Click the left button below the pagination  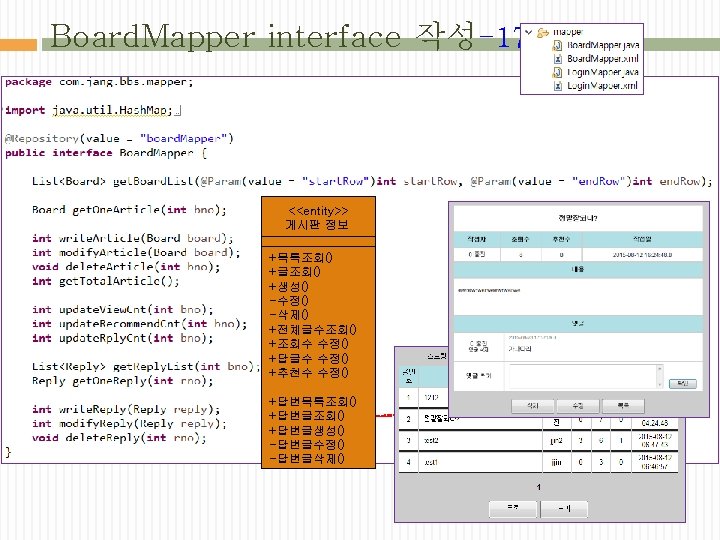pos(513,508)
